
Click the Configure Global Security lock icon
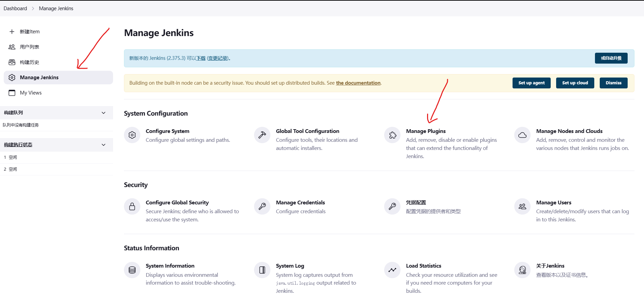tap(132, 206)
